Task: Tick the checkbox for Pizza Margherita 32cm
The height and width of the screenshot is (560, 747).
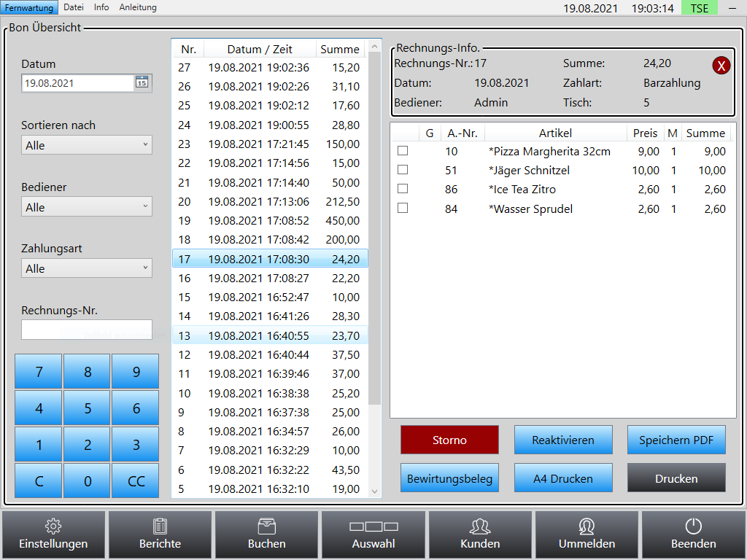Action: [403, 150]
